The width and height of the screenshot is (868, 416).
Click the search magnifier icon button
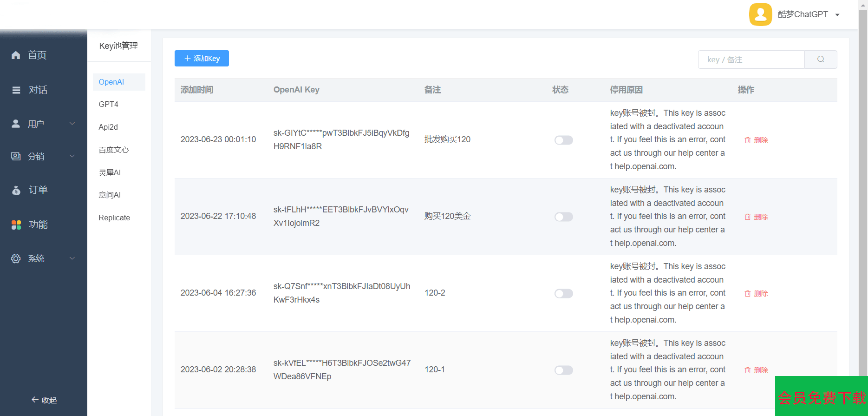point(821,59)
